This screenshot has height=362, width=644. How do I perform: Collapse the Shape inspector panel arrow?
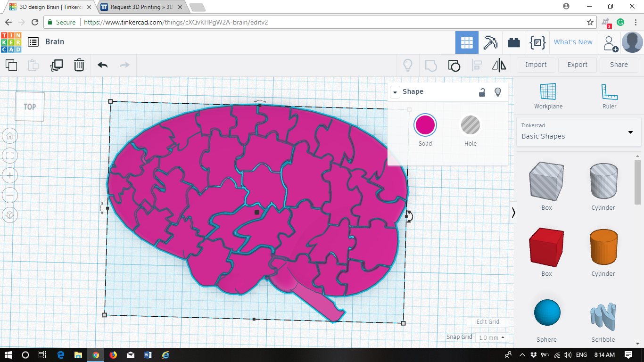pos(395,92)
